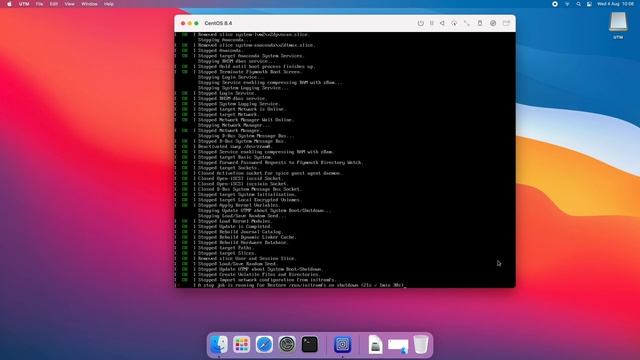Minimize the CentOS 8.4 window

tap(190, 23)
